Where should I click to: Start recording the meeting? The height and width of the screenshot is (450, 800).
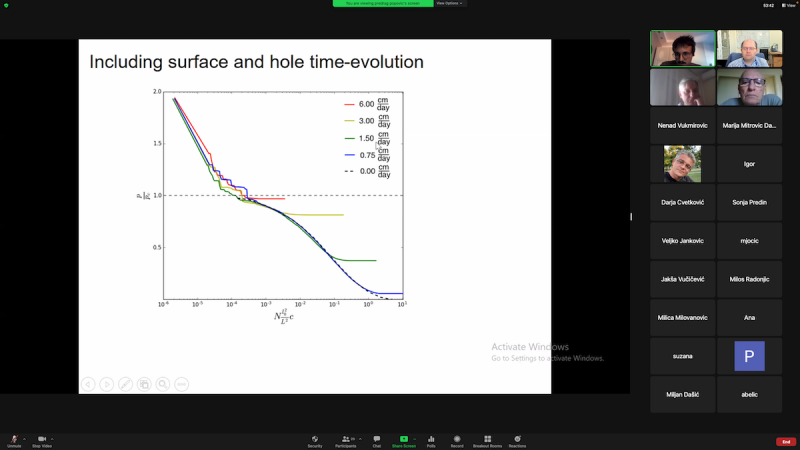(457, 441)
